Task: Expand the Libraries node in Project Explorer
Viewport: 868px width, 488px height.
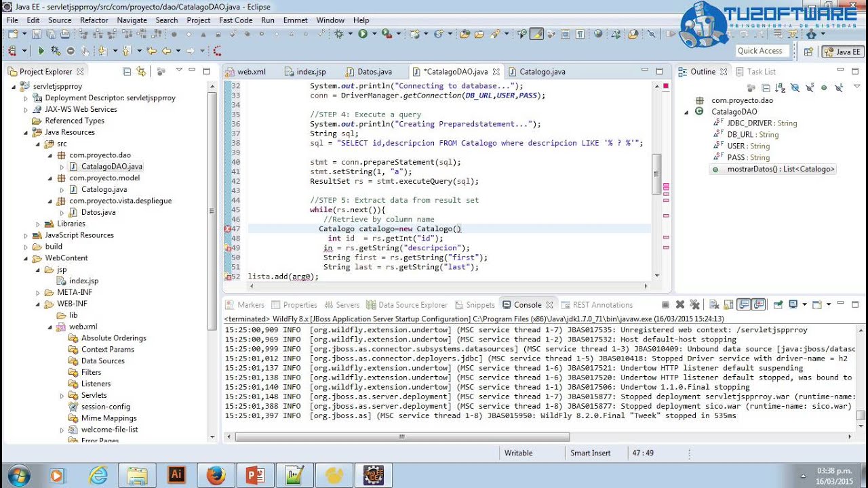Action: [38, 224]
